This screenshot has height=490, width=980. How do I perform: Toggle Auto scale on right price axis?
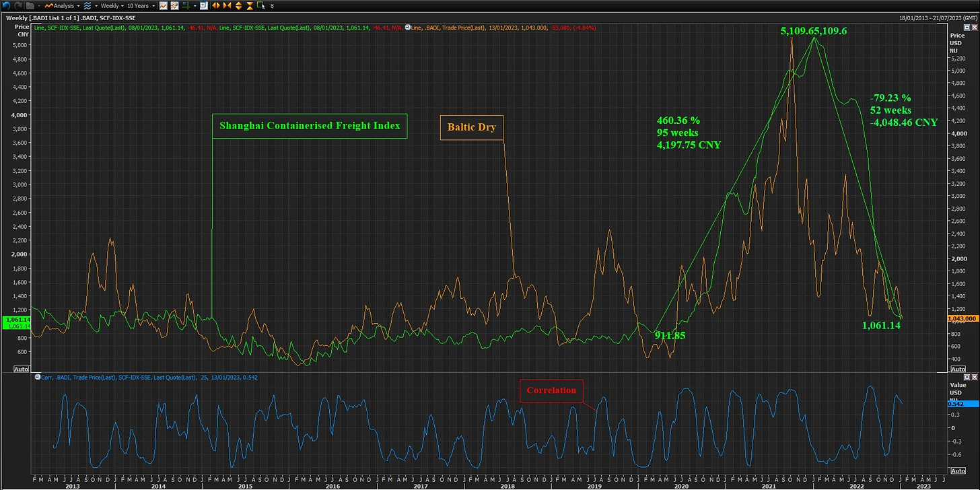click(958, 369)
